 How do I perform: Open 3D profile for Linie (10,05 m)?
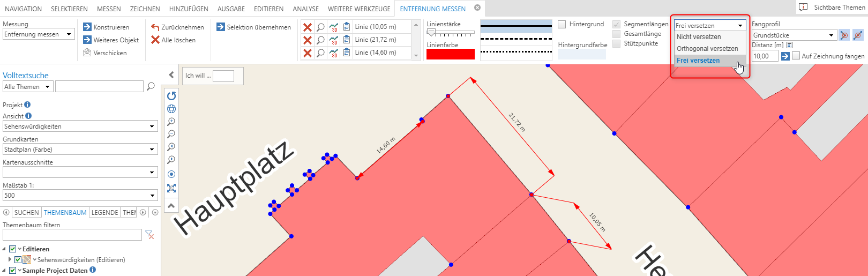(334, 27)
